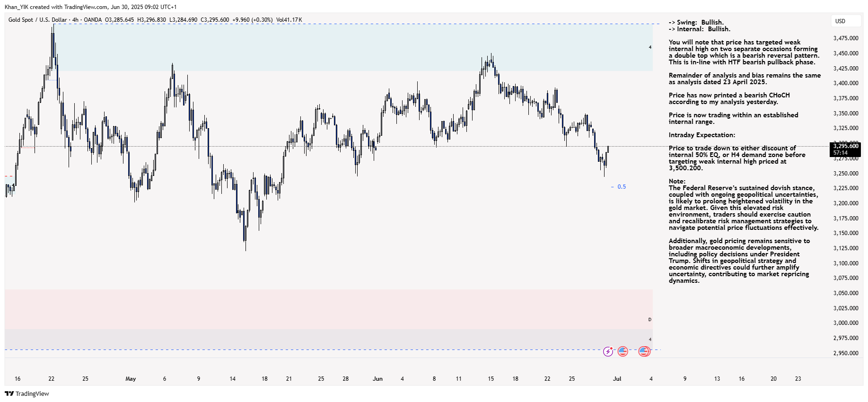This screenshot has width=868, height=402.
Task: Select the 4h interval label in header
Action: coord(76,20)
